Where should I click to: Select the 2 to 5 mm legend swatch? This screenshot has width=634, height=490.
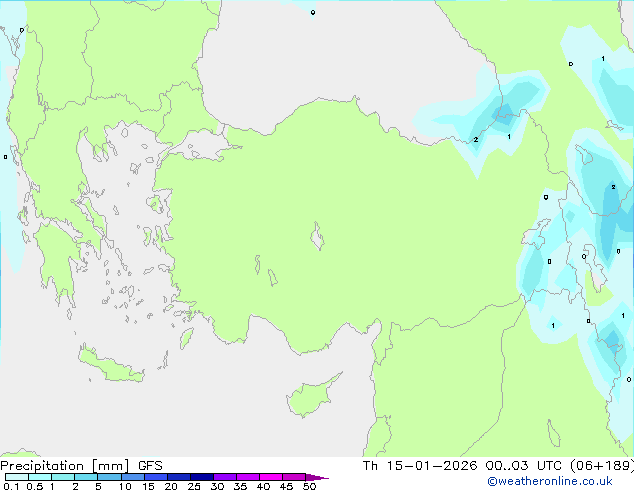coord(86,477)
